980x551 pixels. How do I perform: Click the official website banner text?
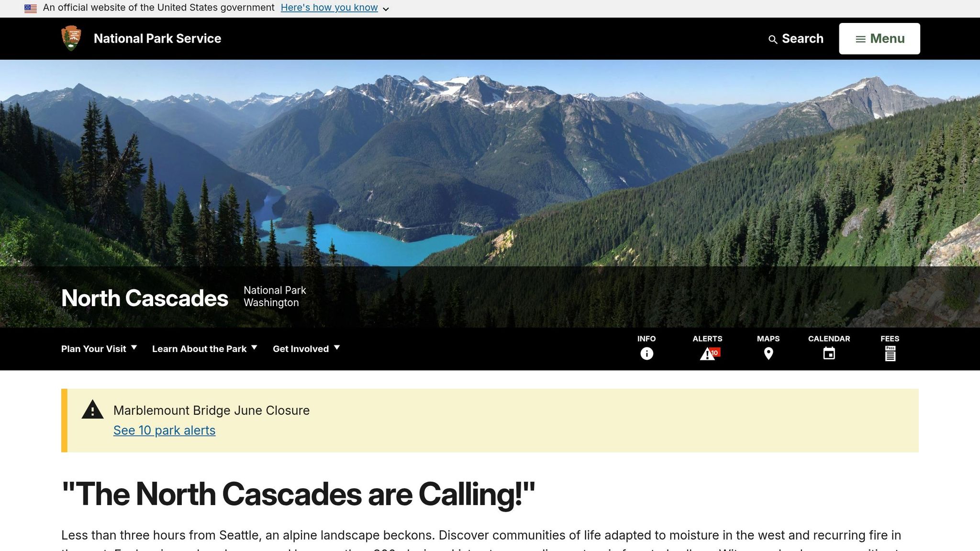click(x=158, y=8)
